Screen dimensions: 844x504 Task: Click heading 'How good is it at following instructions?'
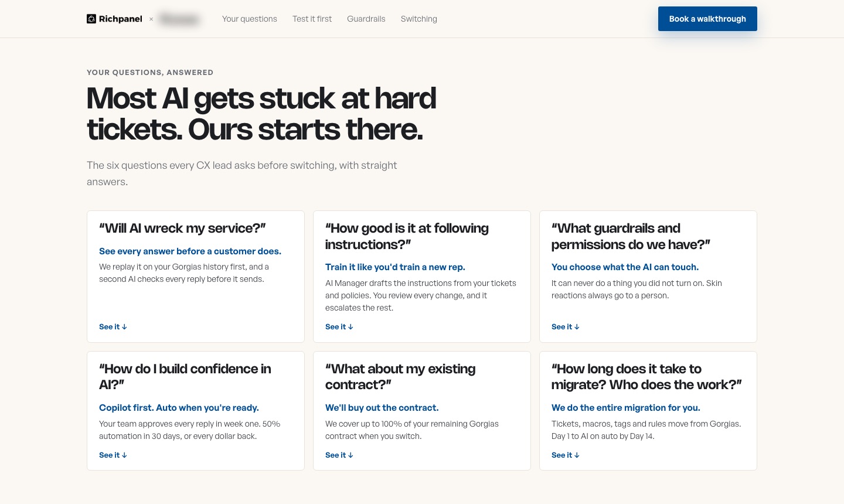pyautogui.click(x=407, y=236)
